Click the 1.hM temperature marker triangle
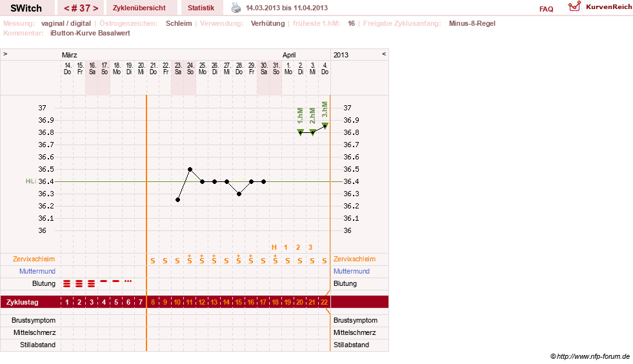This screenshot has height=364, width=633. pyautogui.click(x=300, y=132)
